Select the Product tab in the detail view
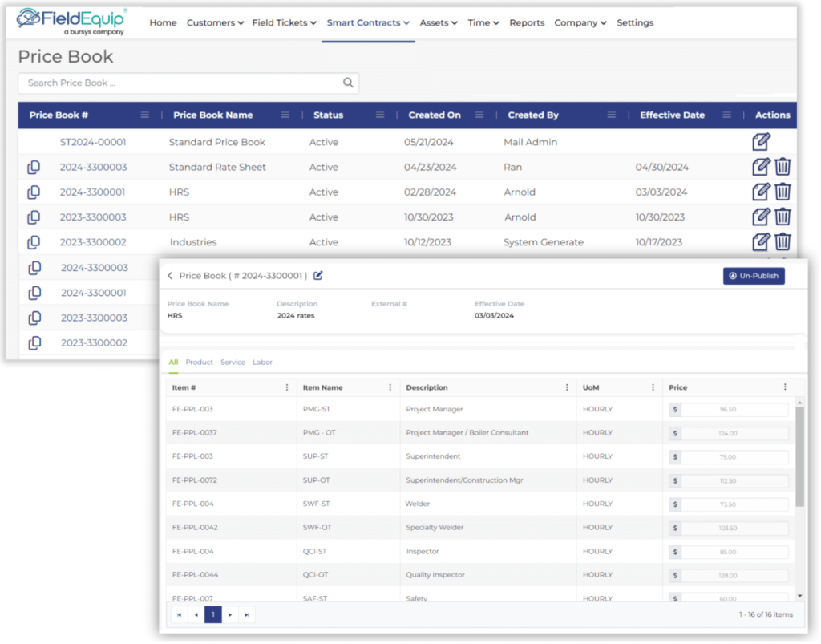Image resolution: width=821 pixels, height=644 pixels. point(199,362)
